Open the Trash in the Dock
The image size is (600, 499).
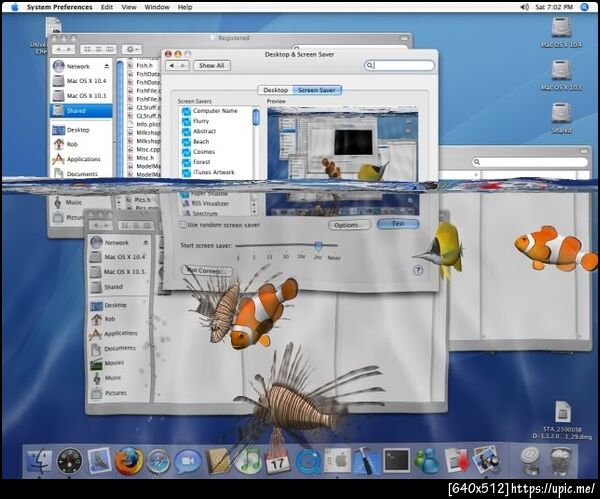(x=561, y=461)
